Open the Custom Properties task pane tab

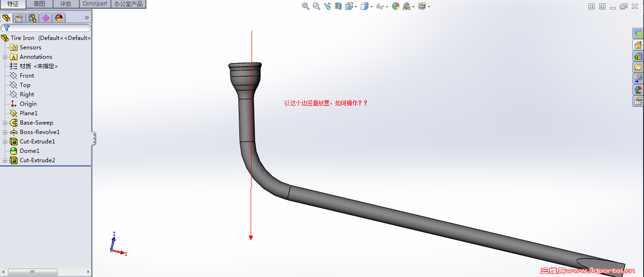pyautogui.click(x=638, y=101)
